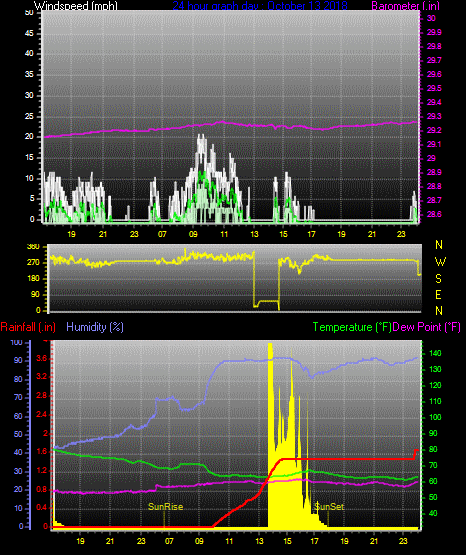Click the SunSet marker label
466x555 pixels.
click(329, 507)
